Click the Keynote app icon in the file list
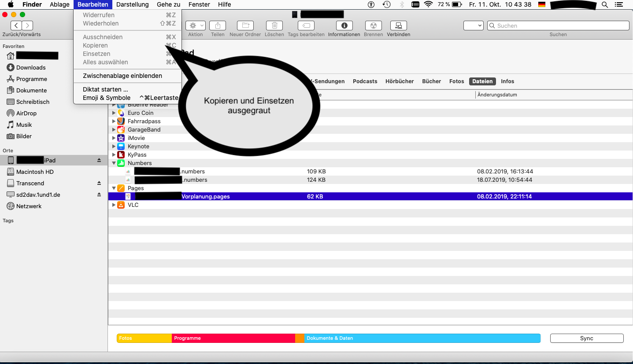Screen dimensions: 633x364 121,146
